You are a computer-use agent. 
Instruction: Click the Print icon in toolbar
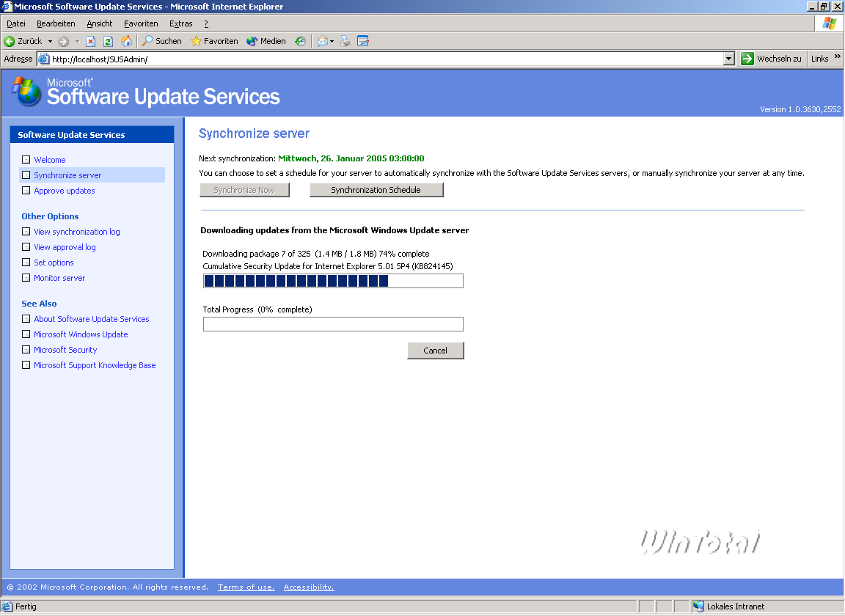point(345,41)
